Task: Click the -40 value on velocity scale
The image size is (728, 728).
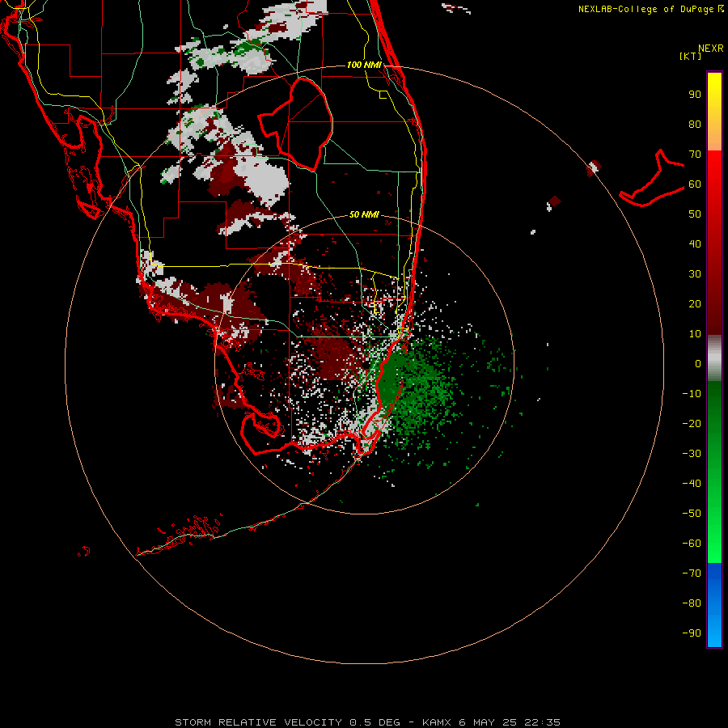Action: [692, 484]
